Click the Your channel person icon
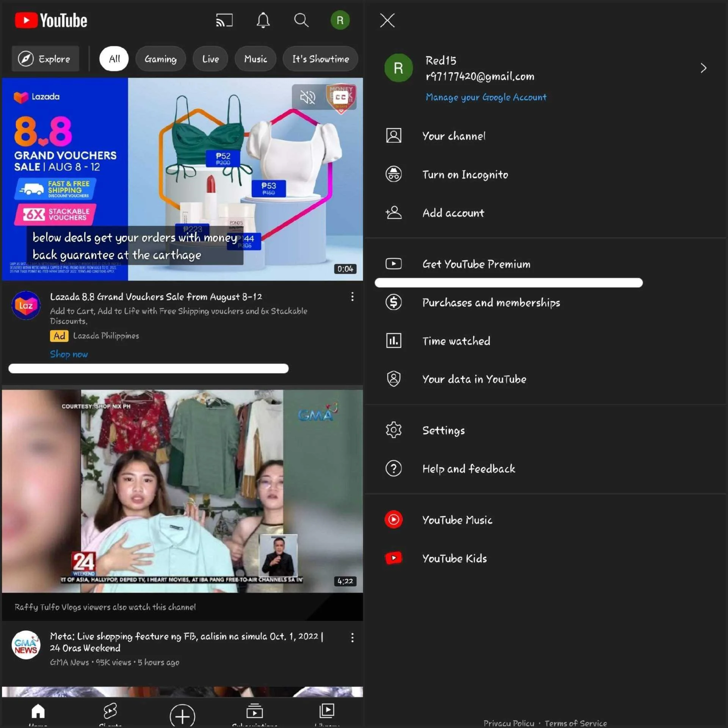 [394, 136]
